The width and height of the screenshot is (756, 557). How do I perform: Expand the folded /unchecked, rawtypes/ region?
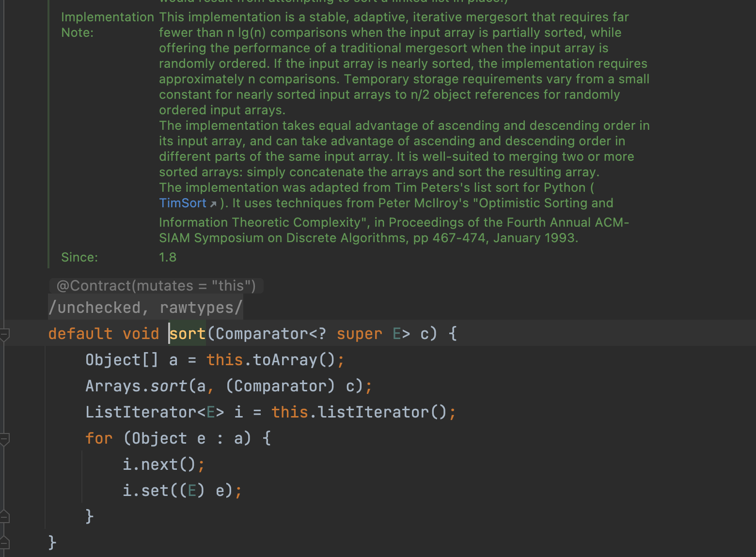coord(145,308)
